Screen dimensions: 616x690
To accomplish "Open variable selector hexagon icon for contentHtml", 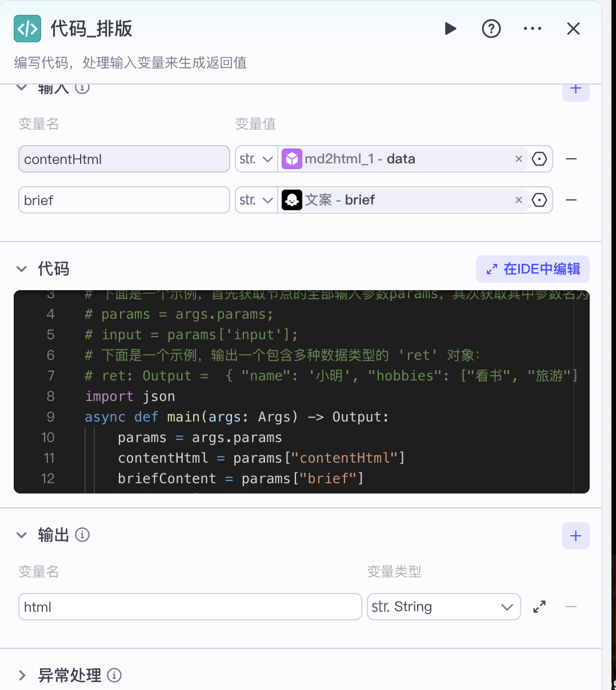I will coord(539,159).
